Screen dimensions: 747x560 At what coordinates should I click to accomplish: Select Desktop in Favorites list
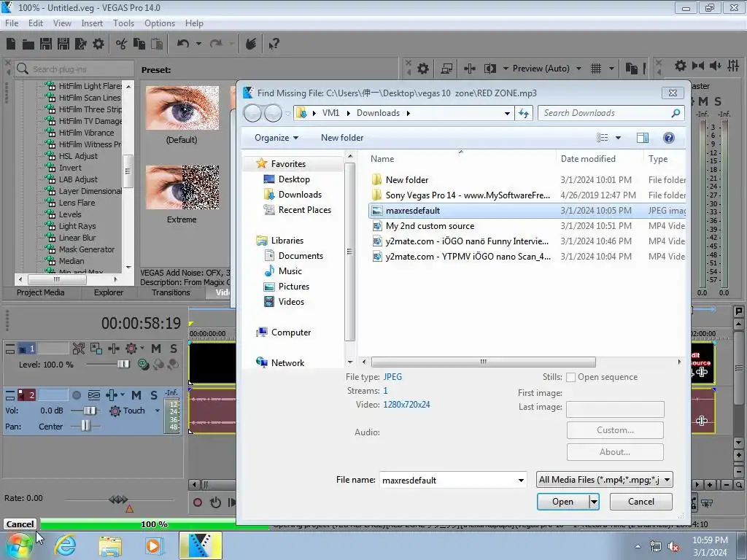294,179
